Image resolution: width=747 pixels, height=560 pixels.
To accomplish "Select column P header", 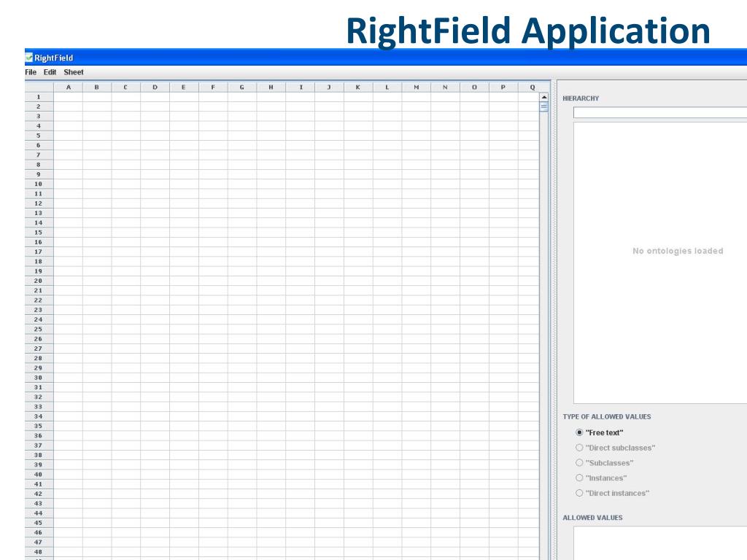I will (503, 87).
